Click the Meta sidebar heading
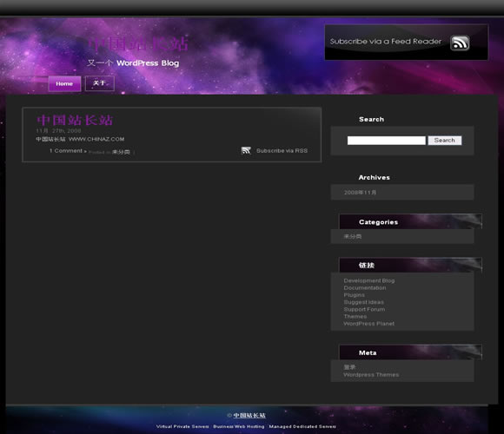The width and height of the screenshot is (504, 434). click(x=368, y=352)
